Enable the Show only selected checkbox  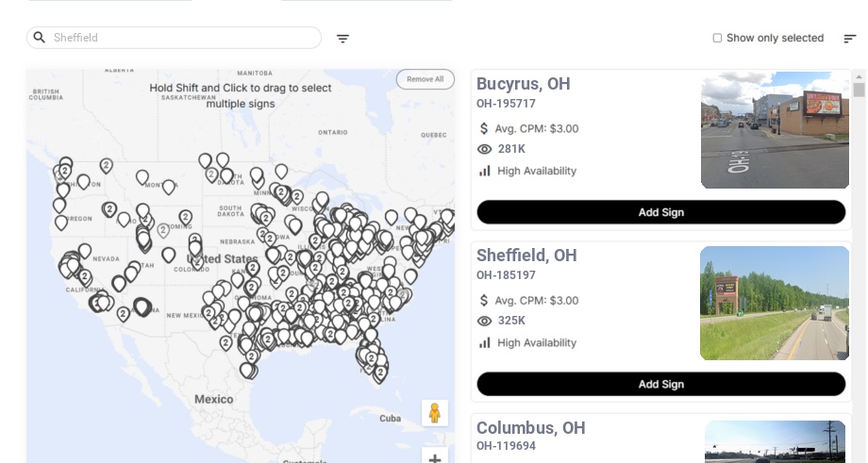tap(717, 39)
